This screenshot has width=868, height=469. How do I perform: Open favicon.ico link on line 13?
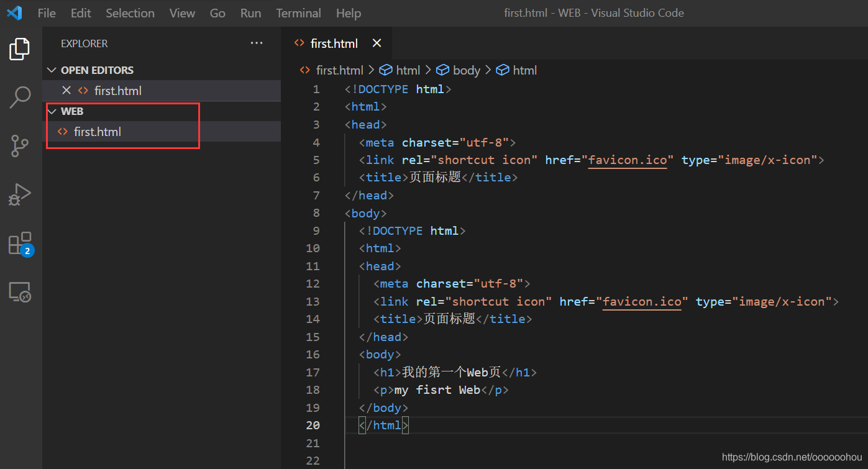[x=642, y=302]
